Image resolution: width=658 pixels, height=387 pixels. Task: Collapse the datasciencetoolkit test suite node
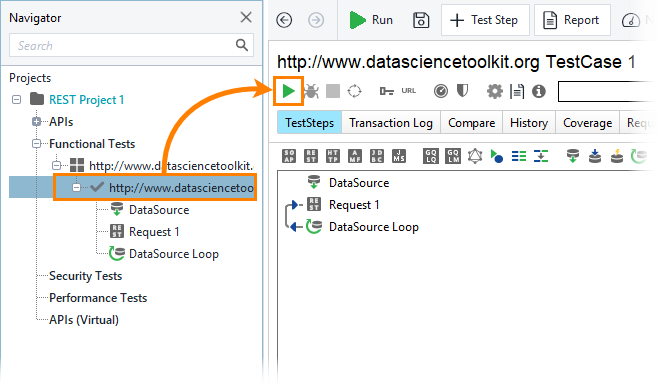pyautogui.click(x=57, y=166)
